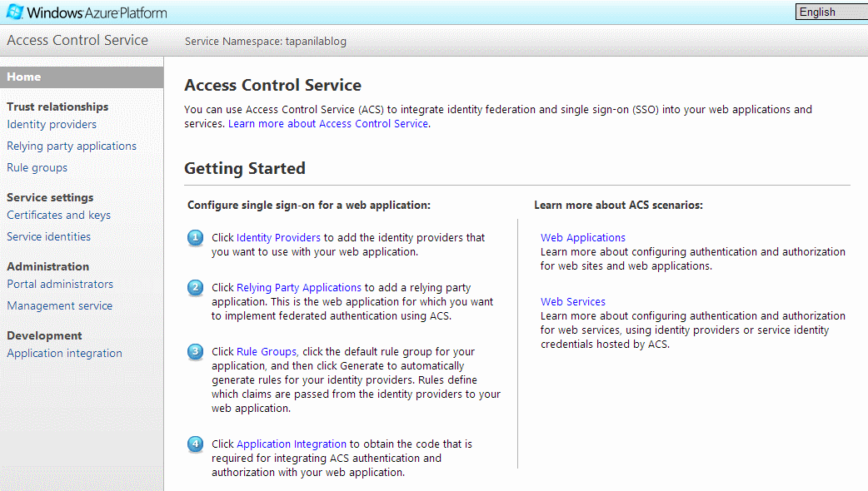Click Development section heading
Screen dimensions: 868x491
(x=44, y=335)
